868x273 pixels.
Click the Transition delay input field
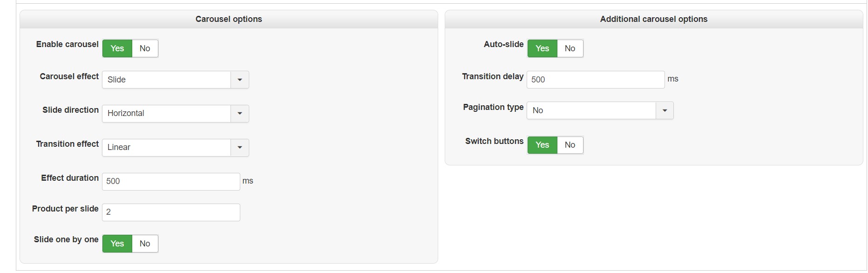click(x=595, y=80)
